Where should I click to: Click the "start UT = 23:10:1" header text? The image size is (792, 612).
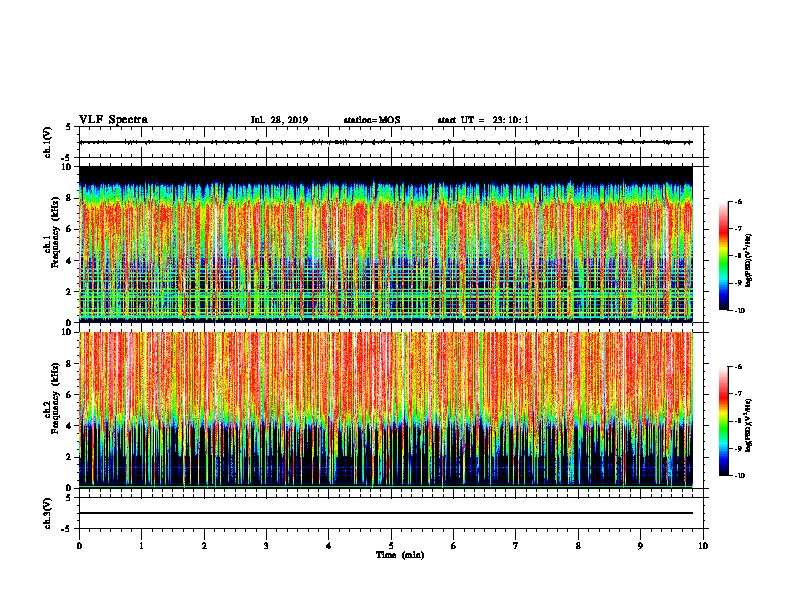pos(483,120)
